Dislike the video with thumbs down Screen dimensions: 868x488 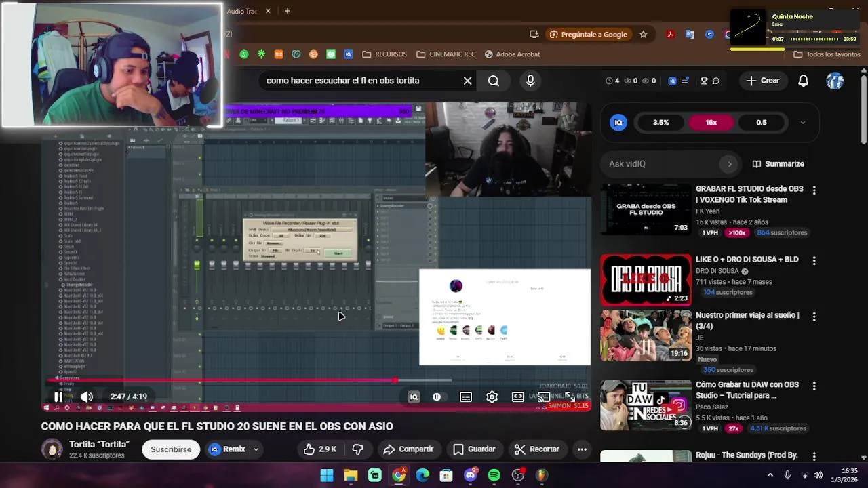[x=357, y=449]
